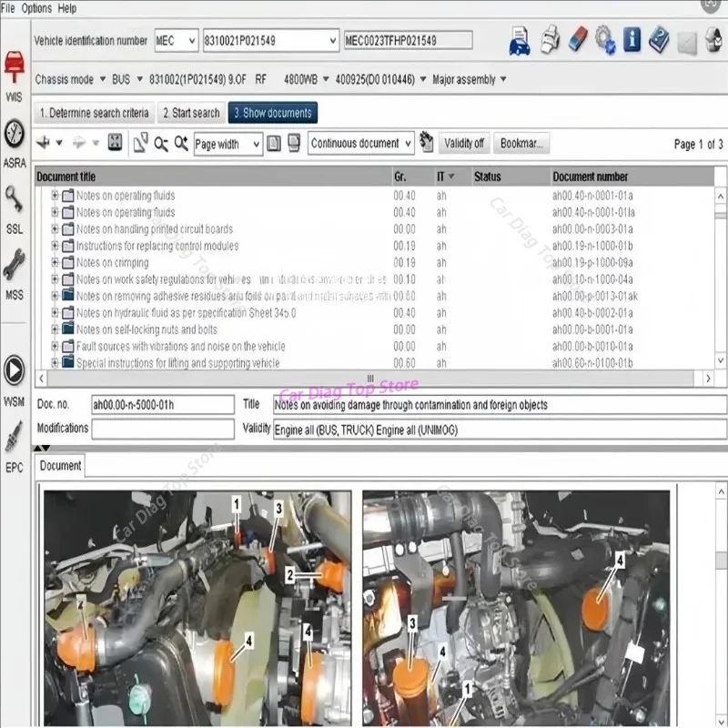Sort by Status column header
Screen dimensions: 728x728
[x=511, y=177]
